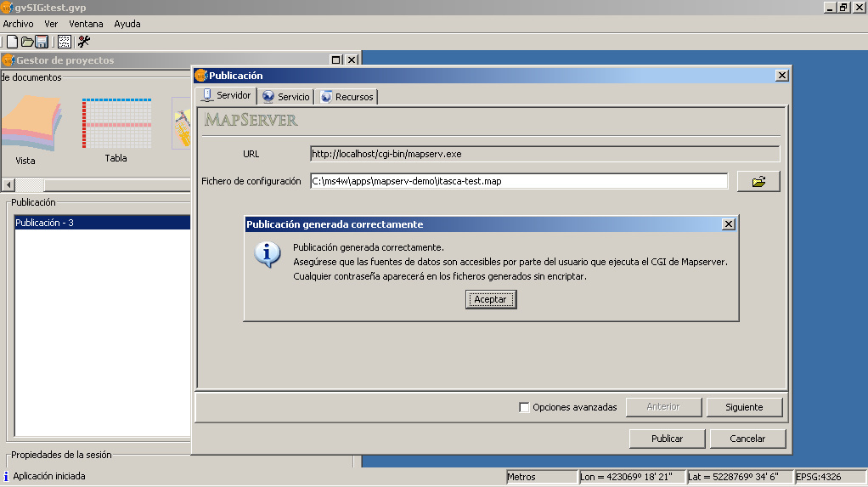This screenshot has width=868, height=487.
Task: Select the Tabla document type icon
Action: (x=116, y=127)
